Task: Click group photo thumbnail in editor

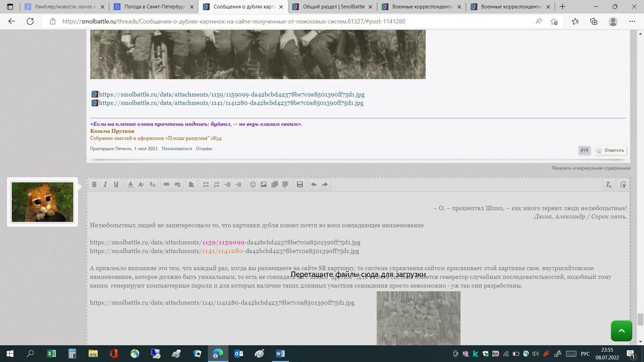Action: (x=419, y=318)
